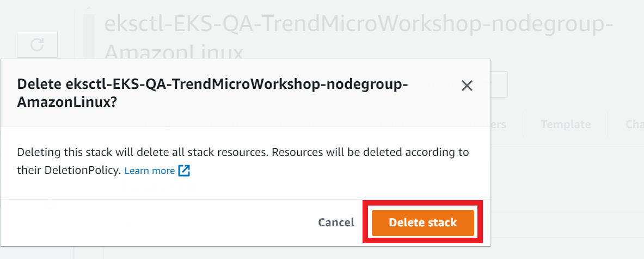The width and height of the screenshot is (644, 259).
Task: Click 'AmazonLinux?' in the dialog heading
Action: [x=67, y=103]
